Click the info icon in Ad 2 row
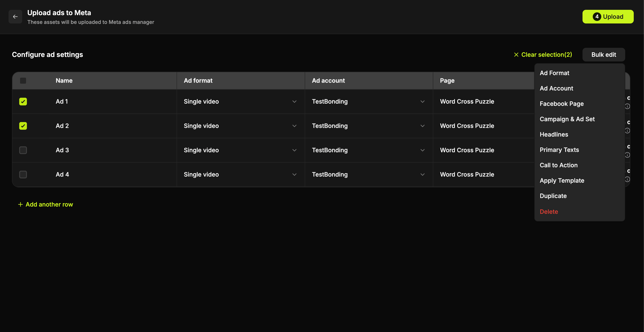The width and height of the screenshot is (644, 332). pyautogui.click(x=627, y=131)
